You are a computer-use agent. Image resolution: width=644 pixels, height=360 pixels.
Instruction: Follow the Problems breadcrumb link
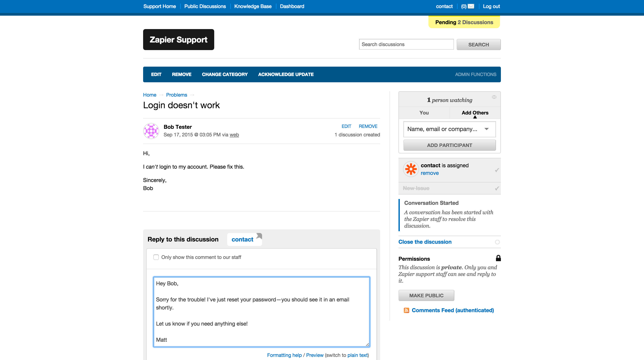[x=176, y=95]
